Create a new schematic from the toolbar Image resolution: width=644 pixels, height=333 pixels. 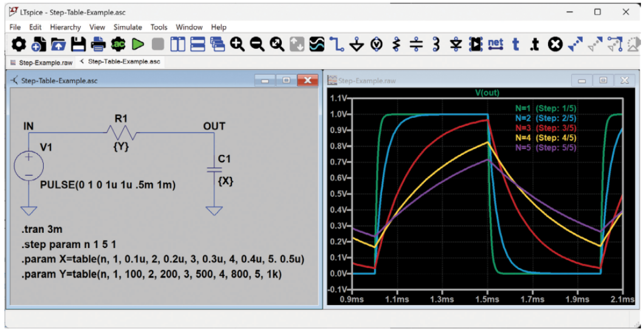pos(38,44)
